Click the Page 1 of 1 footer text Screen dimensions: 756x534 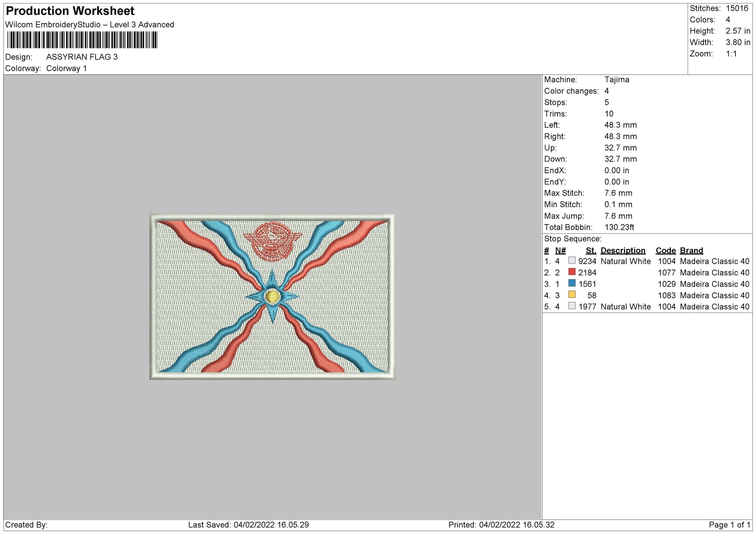[x=729, y=525]
